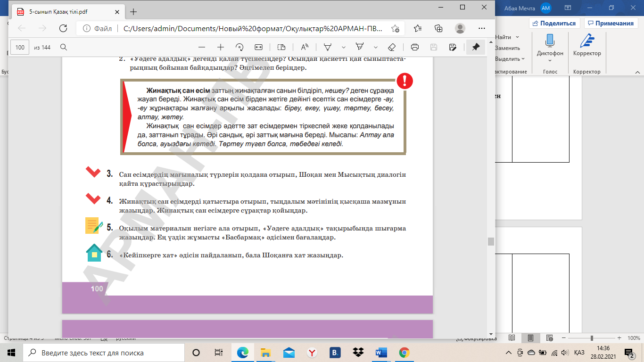
Task: Select the Erase tool
Action: click(x=391, y=47)
